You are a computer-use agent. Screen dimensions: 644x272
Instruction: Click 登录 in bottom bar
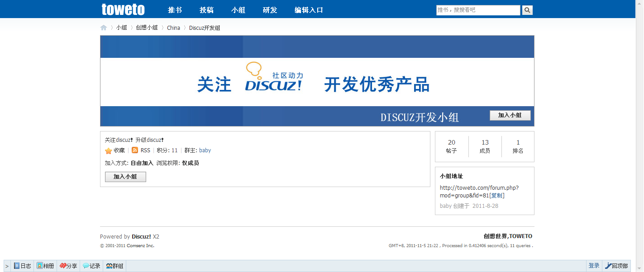pyautogui.click(x=594, y=266)
